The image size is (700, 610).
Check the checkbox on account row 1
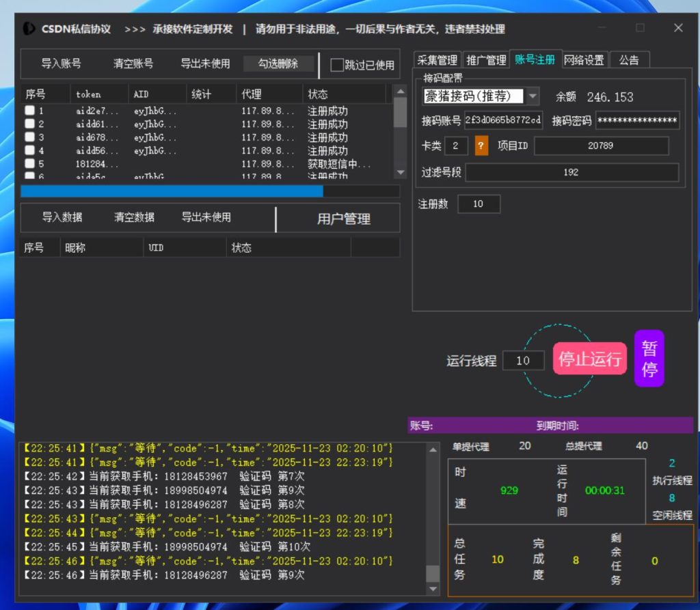pyautogui.click(x=30, y=111)
